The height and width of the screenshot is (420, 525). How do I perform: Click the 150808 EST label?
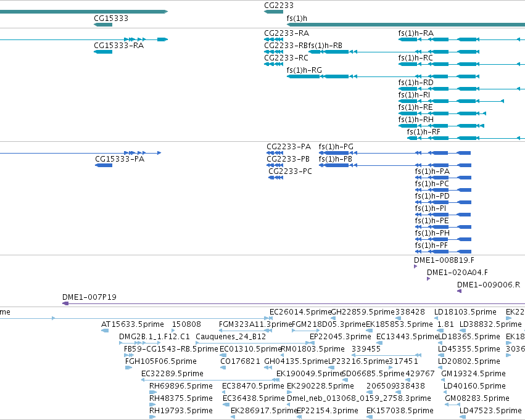(x=186, y=324)
